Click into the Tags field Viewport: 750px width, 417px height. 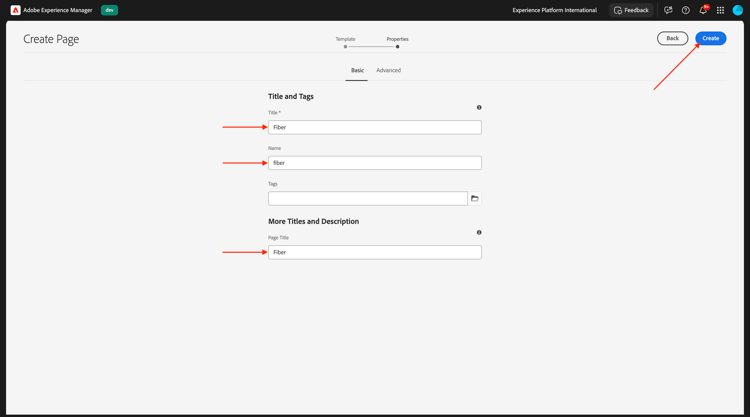click(367, 198)
